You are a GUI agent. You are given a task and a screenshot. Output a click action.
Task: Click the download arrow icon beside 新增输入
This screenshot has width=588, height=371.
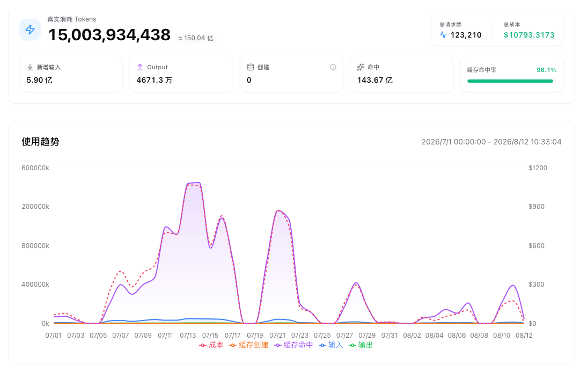coord(30,67)
